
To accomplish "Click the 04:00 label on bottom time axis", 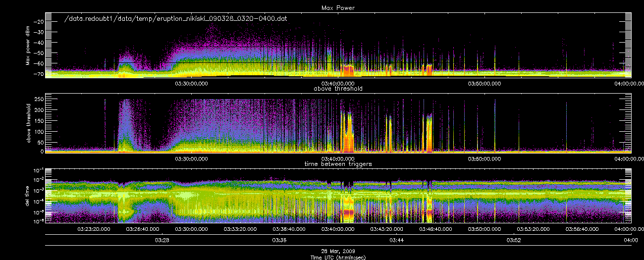I will [x=630, y=240].
